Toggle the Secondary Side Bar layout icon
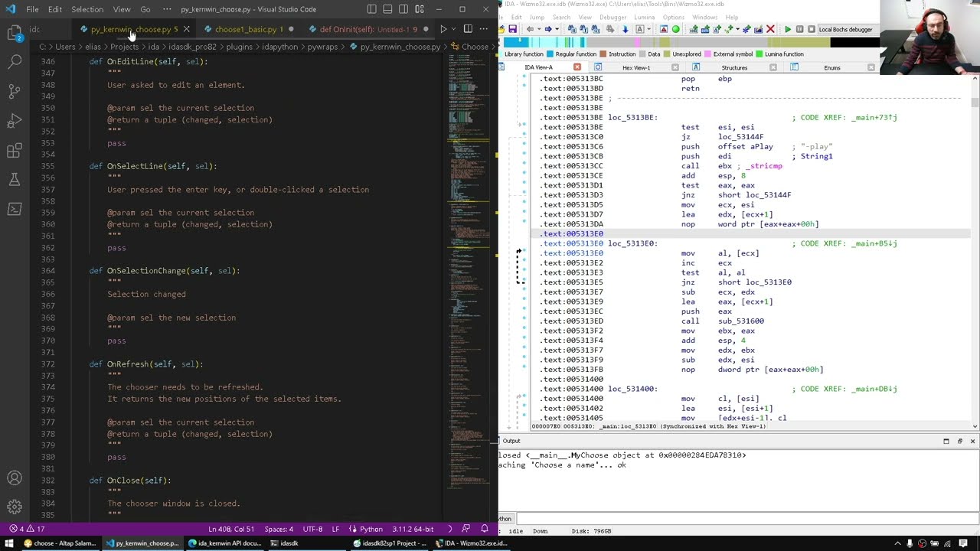The height and width of the screenshot is (551, 980). click(x=404, y=9)
